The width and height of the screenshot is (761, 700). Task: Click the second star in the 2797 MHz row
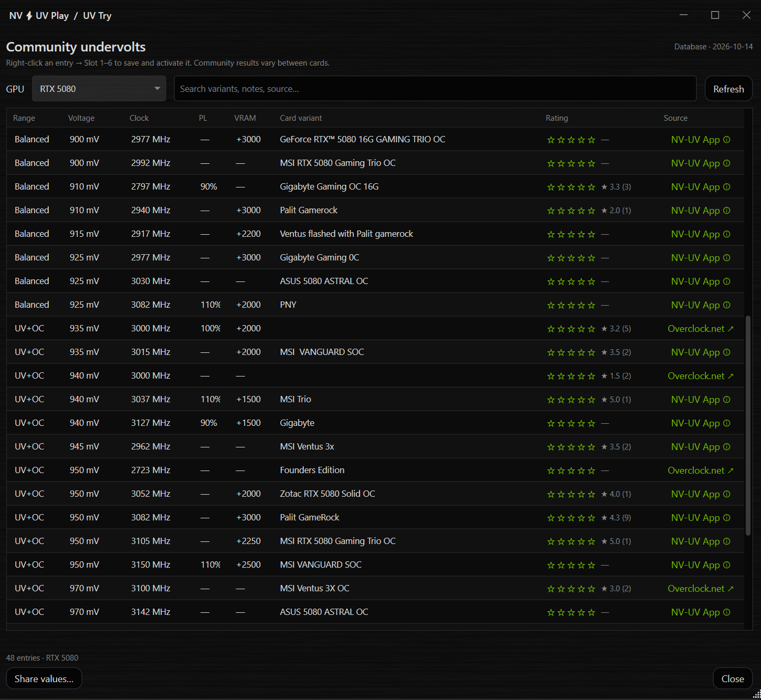pyautogui.click(x=561, y=187)
